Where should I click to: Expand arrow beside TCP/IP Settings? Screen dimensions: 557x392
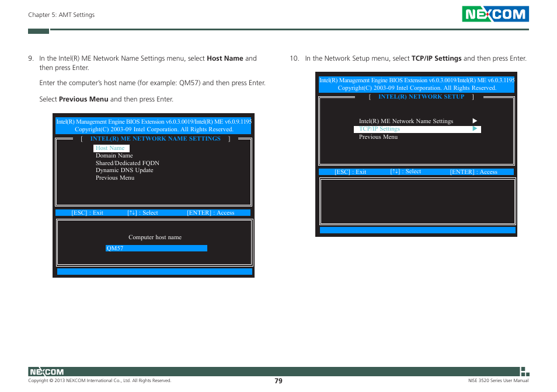coord(475,129)
